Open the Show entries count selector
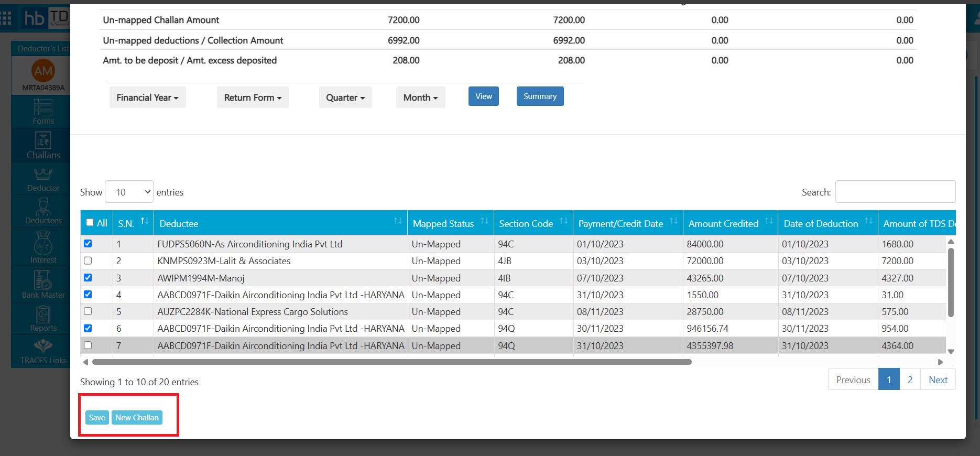Image resolution: width=980 pixels, height=456 pixels. 129,192
